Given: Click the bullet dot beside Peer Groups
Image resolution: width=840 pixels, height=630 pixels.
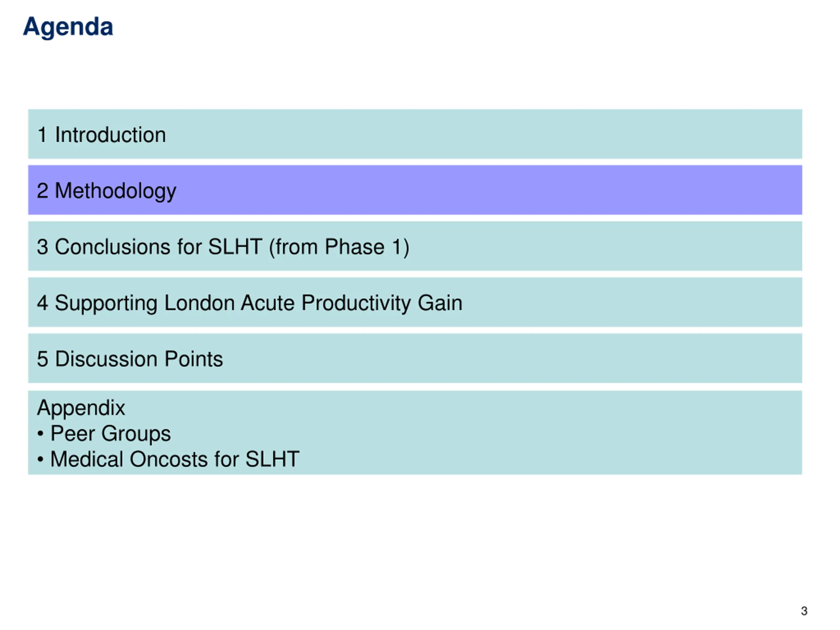Looking at the screenshot, I should pyautogui.click(x=41, y=434).
